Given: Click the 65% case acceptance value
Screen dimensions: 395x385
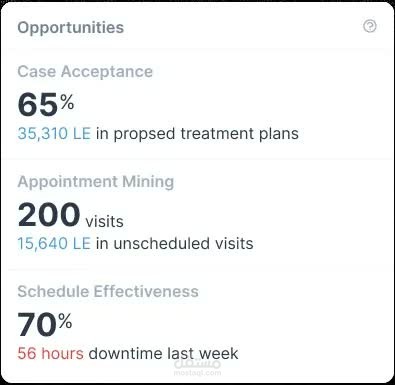Looking at the screenshot, I should coord(46,104).
